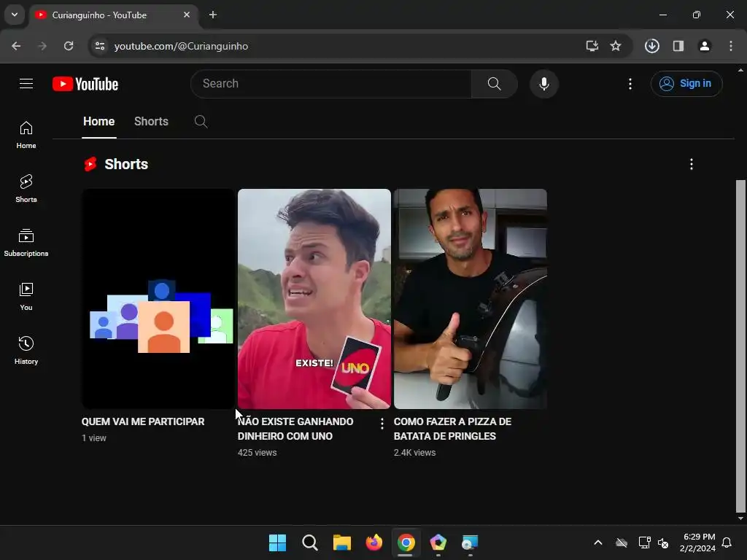Play the UNO card short thumbnail
This screenshot has height=560, width=747.
pos(314,298)
